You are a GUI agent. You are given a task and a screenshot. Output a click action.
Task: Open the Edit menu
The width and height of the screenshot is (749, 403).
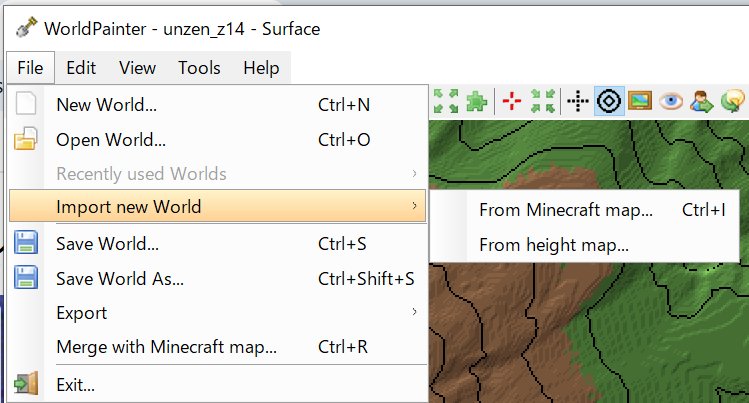(81, 68)
